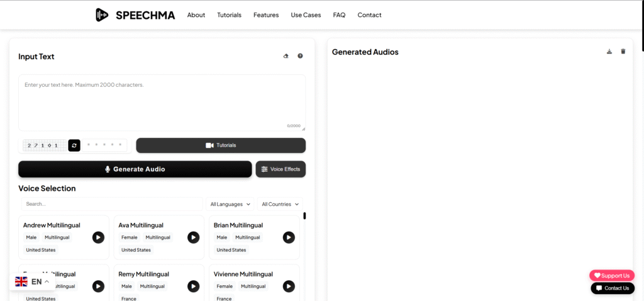Click Multilingual tag on Vivienne card
Screen dimensions: 644x301
(x=253, y=286)
